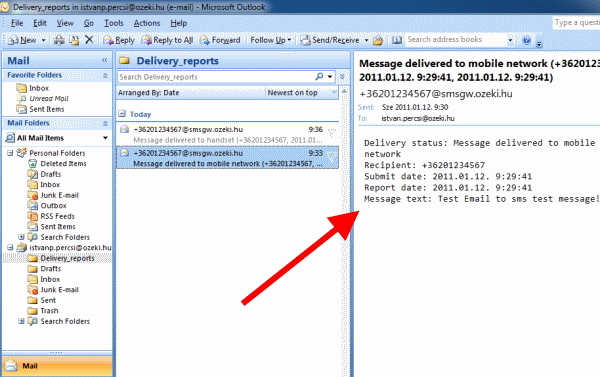Collapse the istvanp.percsi@ozeki.hu account node

(10, 248)
